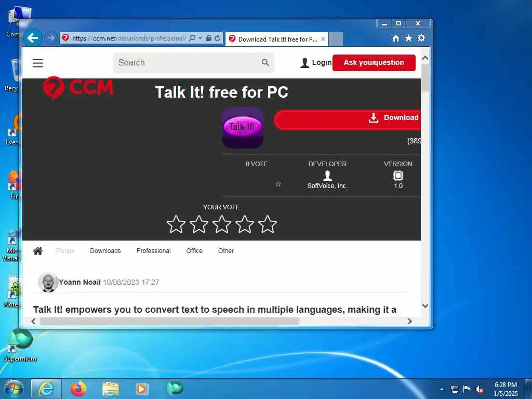The image size is (532, 399).
Task: Click the small star beside 0 VOTE
Action: (x=278, y=184)
